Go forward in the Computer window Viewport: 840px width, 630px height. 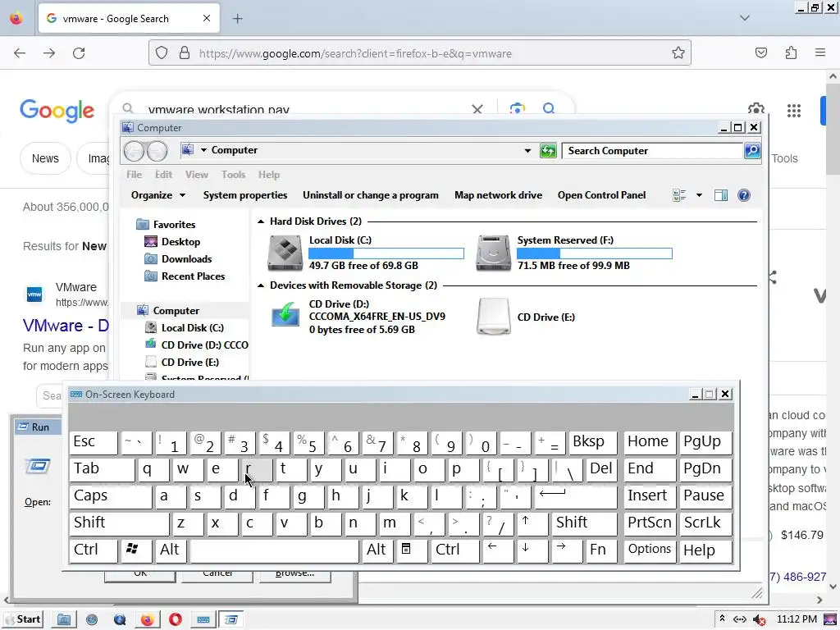tap(157, 151)
